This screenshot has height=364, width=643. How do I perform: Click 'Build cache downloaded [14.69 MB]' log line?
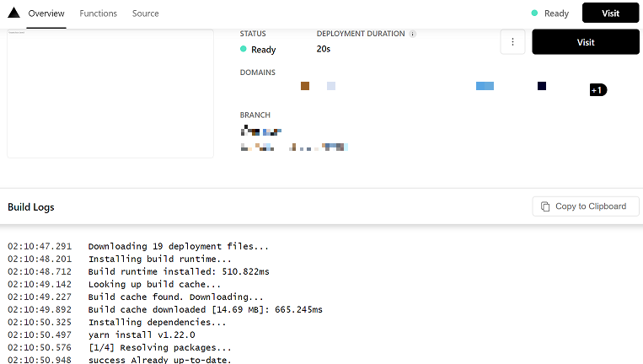pos(206,310)
